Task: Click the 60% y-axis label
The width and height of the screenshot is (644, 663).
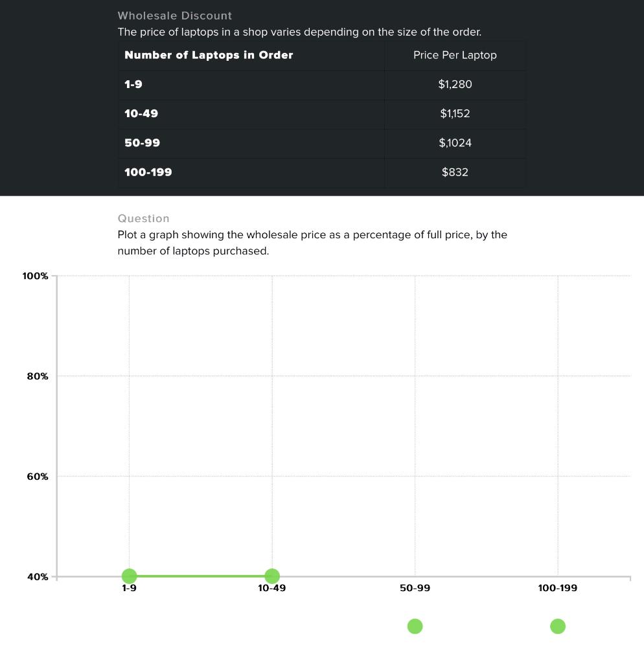Action: point(38,477)
